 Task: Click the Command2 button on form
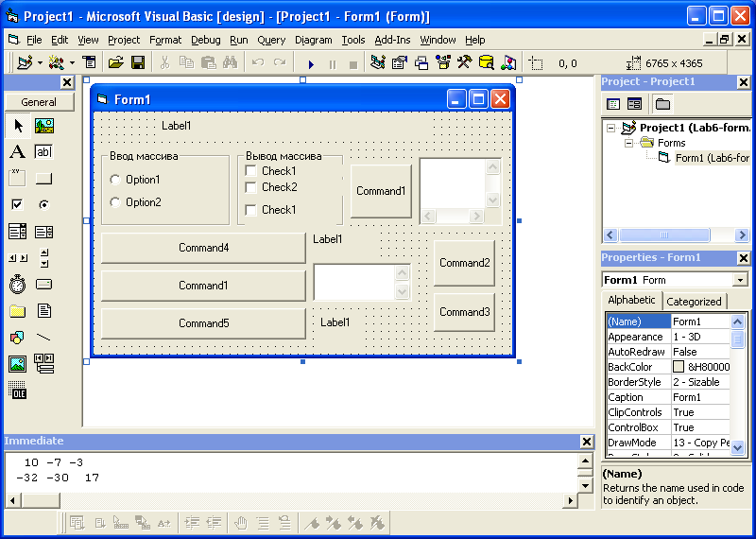pos(464,263)
